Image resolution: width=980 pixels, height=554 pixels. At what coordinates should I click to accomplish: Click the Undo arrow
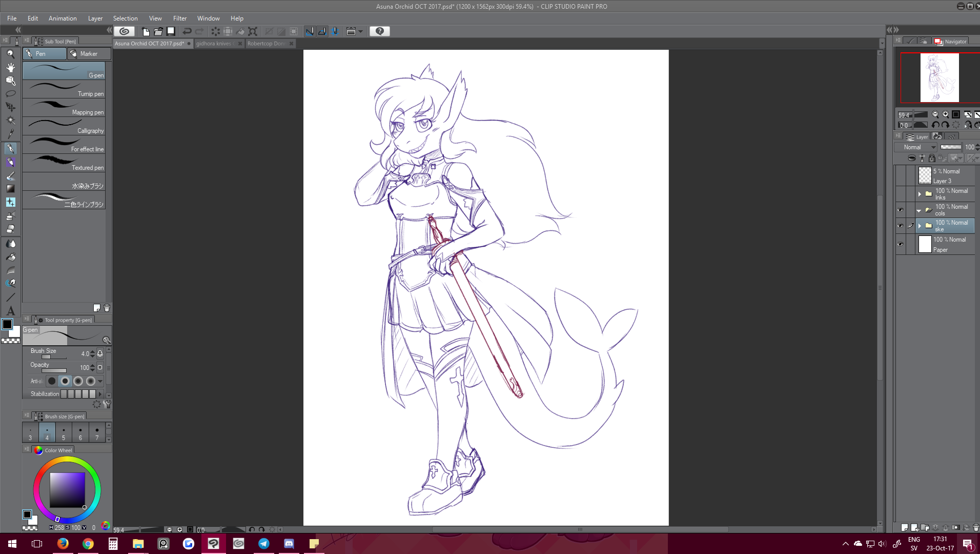(187, 31)
